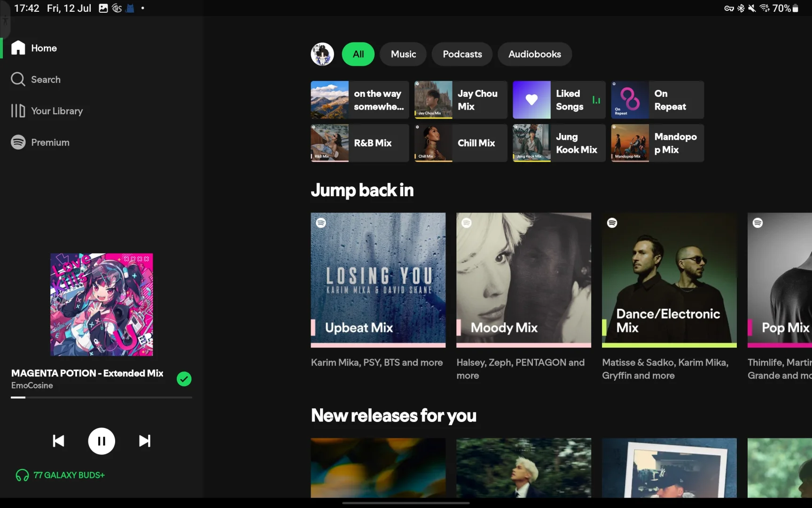Screen dimensions: 812x508
Task: Click the '77 GALAXY BUDS+' device label
Action: click(x=69, y=475)
